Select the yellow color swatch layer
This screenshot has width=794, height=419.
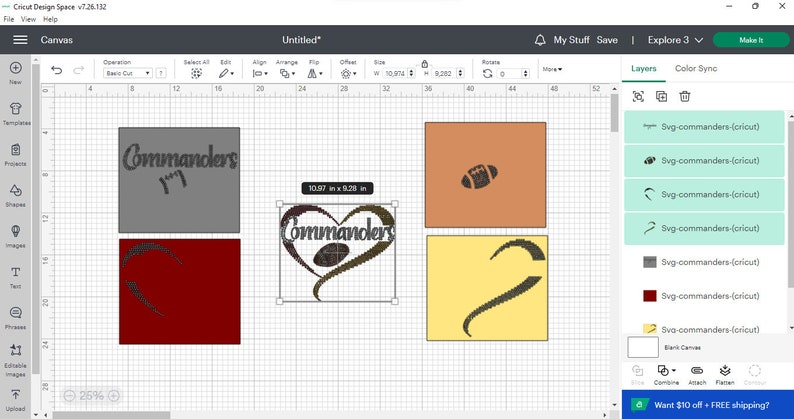click(704, 327)
